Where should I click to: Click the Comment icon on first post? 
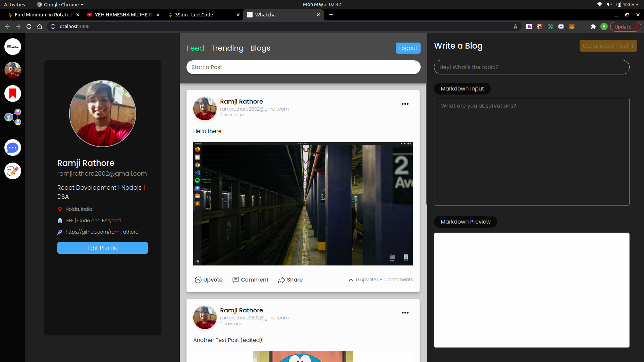pyautogui.click(x=236, y=280)
